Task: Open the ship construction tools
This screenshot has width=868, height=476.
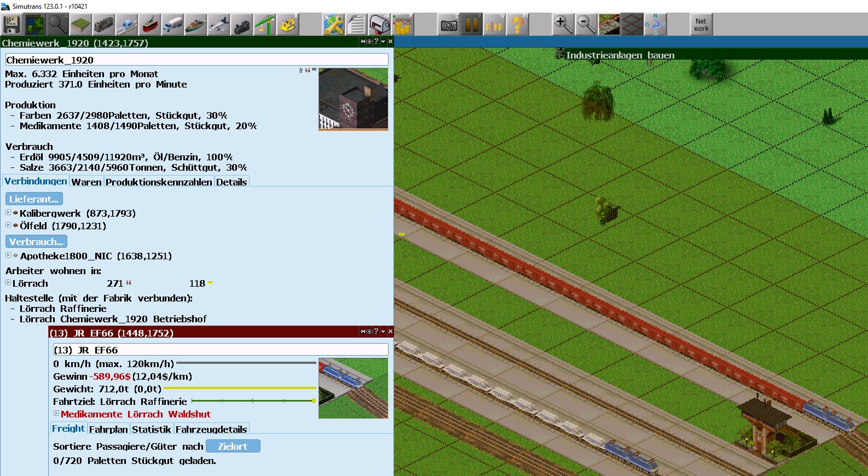Action: 195,25
